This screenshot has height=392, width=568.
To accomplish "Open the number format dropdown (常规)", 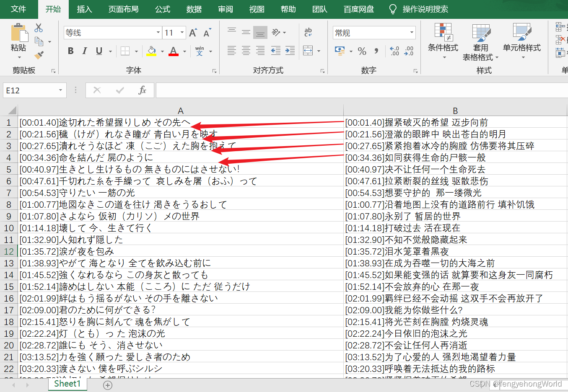I will click(412, 33).
